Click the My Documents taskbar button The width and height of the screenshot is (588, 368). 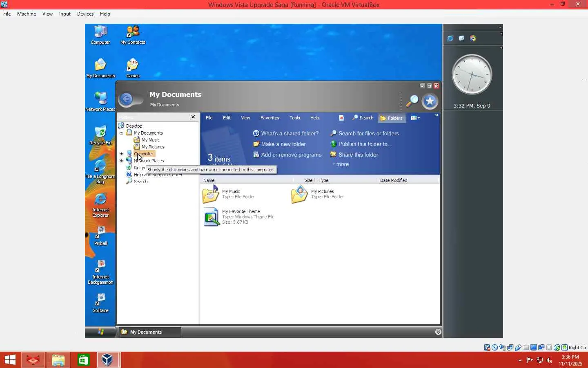(150, 332)
